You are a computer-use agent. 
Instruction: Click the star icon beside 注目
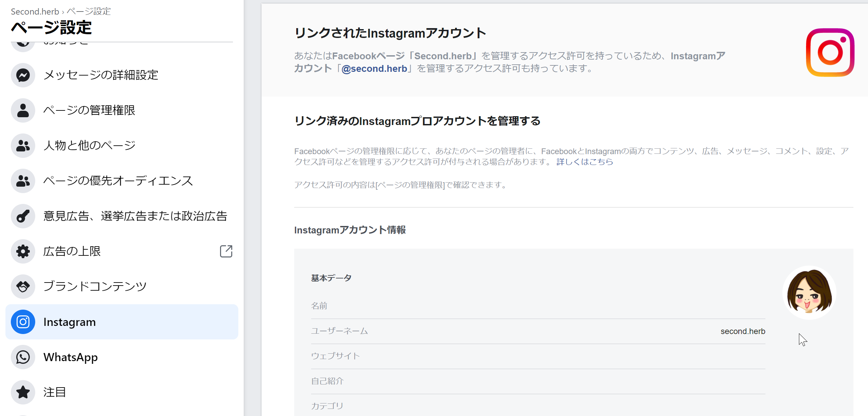tap(23, 392)
